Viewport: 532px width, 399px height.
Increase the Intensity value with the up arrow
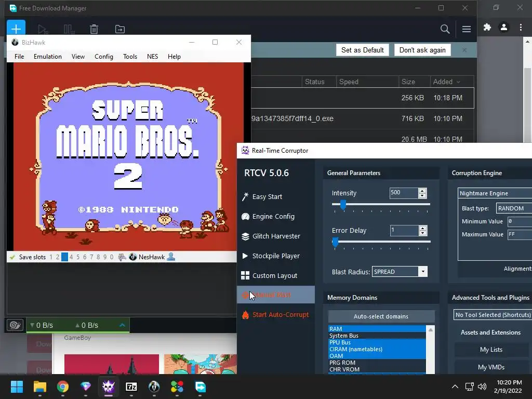tap(422, 191)
